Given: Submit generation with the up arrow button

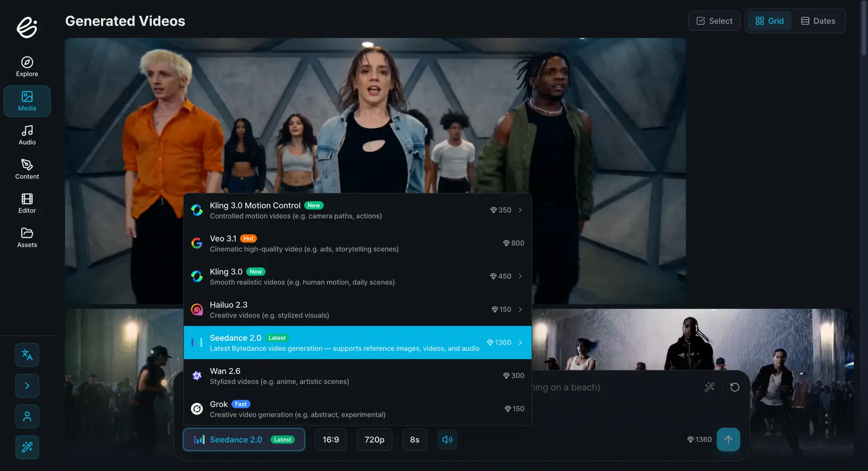Looking at the screenshot, I should [x=729, y=440].
